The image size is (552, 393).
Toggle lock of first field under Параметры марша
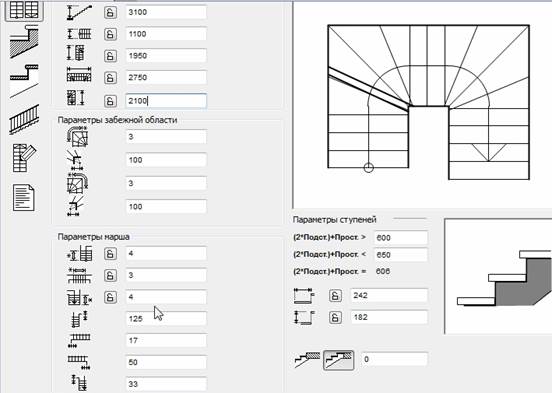tap(110, 254)
